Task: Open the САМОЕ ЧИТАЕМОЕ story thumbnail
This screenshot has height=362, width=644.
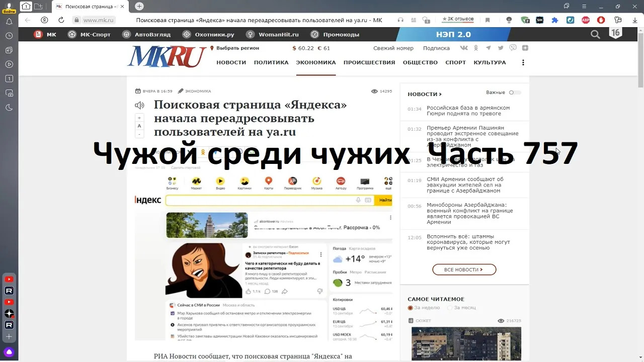Action: click(466, 344)
